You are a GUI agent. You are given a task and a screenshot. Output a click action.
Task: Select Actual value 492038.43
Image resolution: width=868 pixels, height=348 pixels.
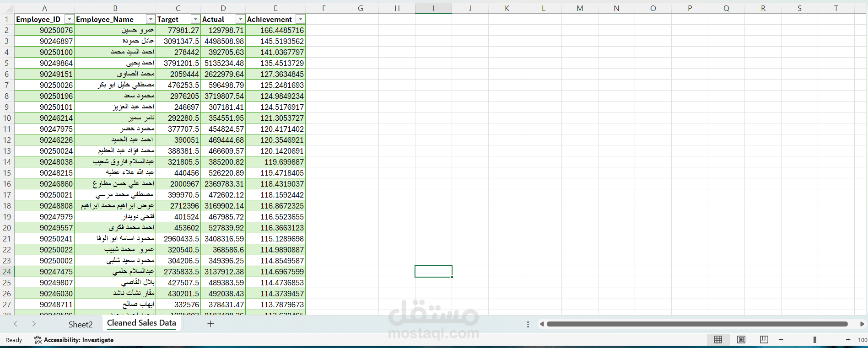coord(223,294)
